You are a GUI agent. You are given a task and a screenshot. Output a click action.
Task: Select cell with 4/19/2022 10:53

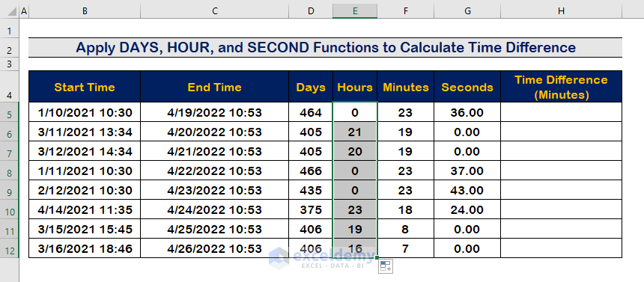pos(214,112)
